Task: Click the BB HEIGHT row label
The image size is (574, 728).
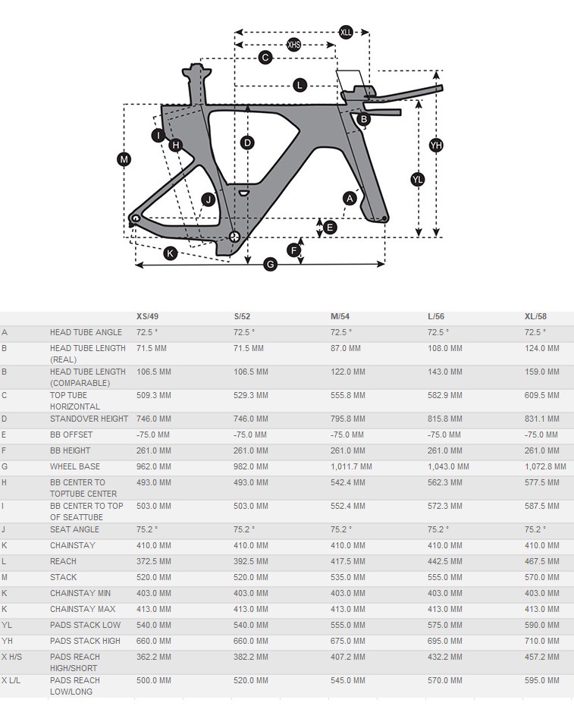Action: (x=70, y=450)
